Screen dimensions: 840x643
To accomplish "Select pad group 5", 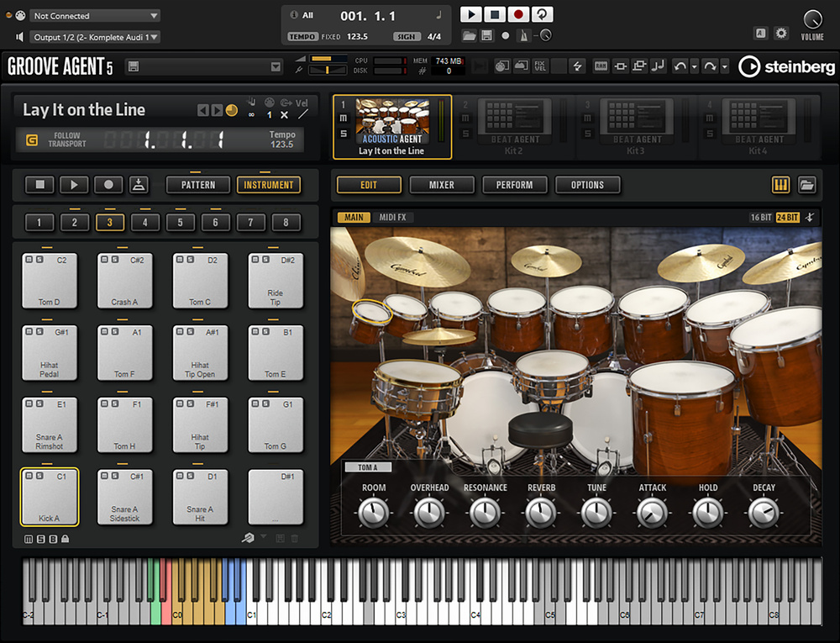I will pyautogui.click(x=181, y=223).
